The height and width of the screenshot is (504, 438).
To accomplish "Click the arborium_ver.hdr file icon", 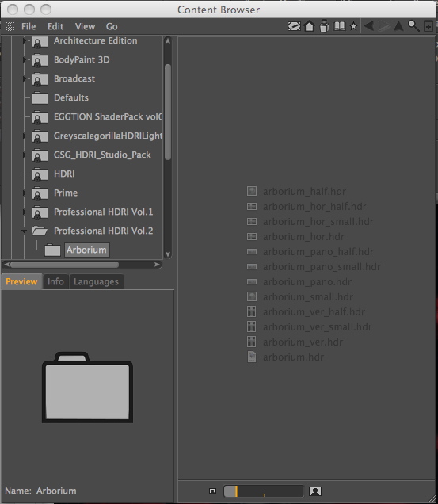I will tap(252, 342).
